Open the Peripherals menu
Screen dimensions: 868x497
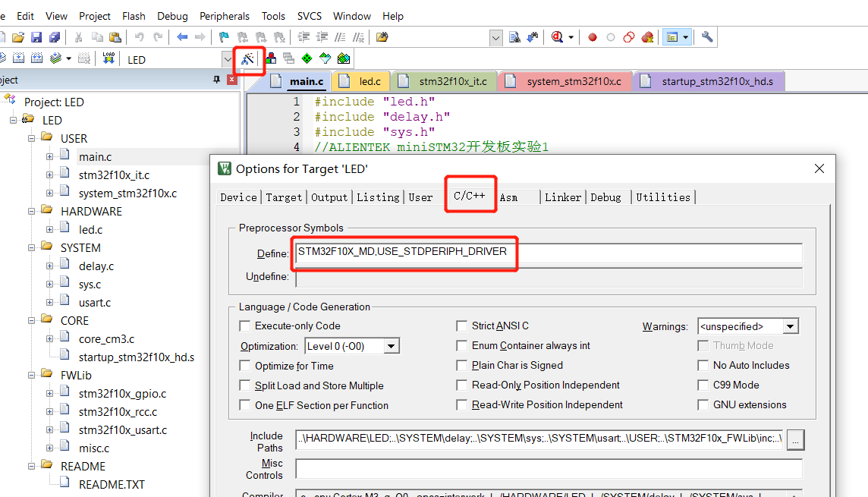225,15
